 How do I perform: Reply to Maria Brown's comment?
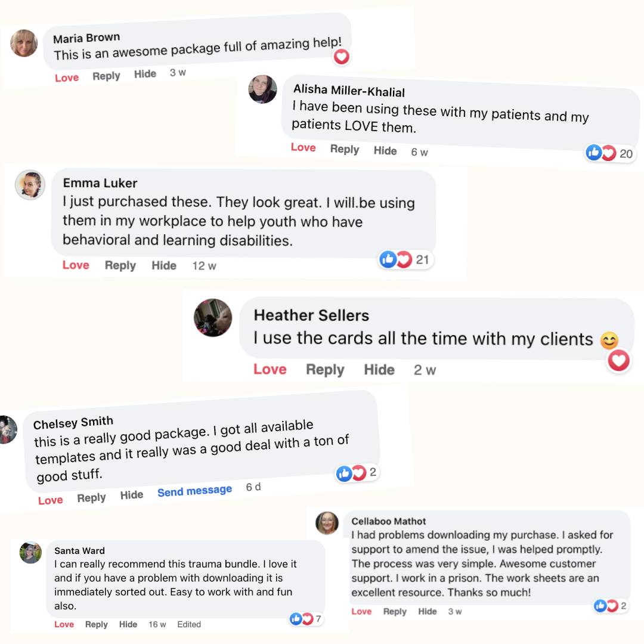[x=106, y=76]
